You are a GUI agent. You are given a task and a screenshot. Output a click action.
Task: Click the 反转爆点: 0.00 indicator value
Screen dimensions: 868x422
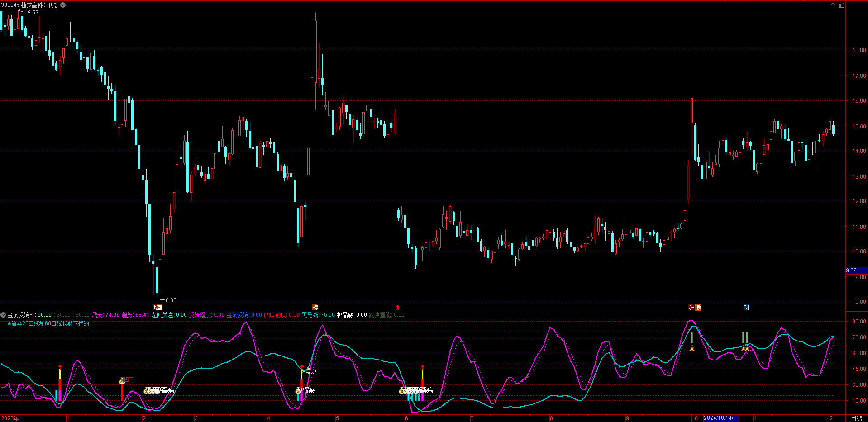206,315
